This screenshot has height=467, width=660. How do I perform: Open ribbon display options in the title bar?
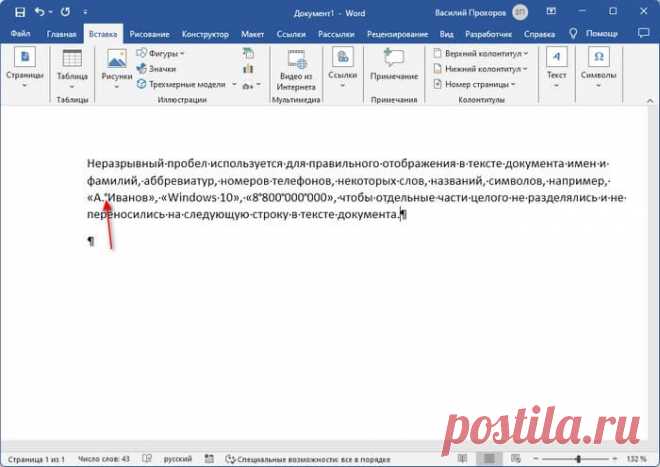551,12
